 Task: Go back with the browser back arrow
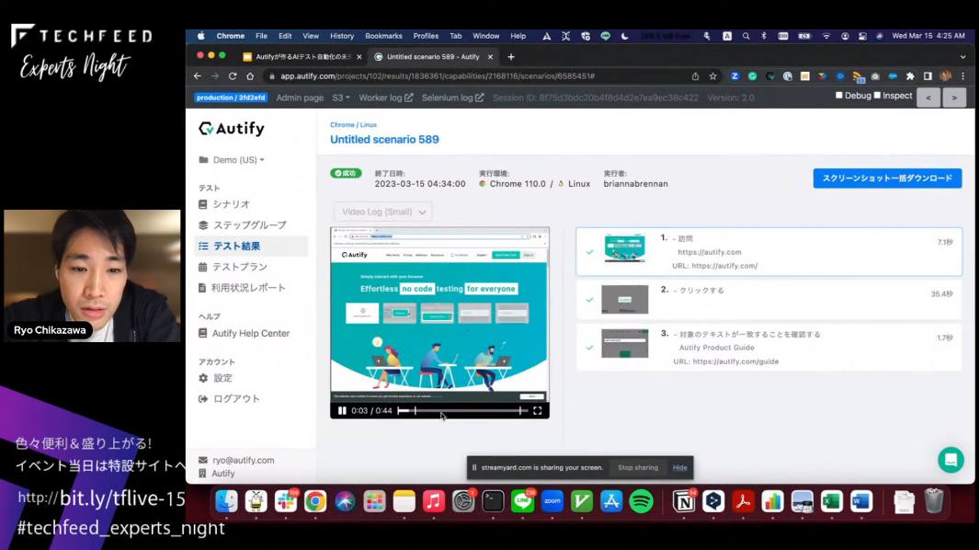[198, 76]
